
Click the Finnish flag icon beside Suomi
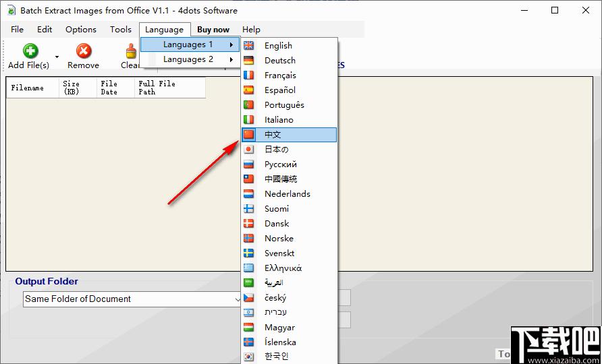(x=249, y=209)
